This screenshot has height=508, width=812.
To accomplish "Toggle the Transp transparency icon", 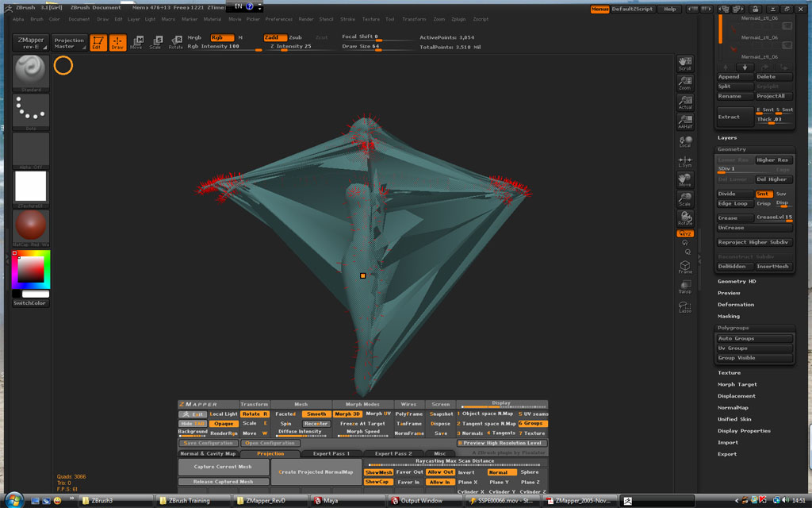I will tap(685, 287).
